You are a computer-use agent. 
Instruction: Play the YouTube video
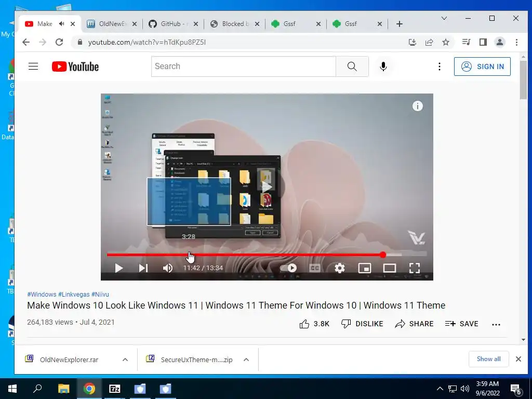point(119,268)
